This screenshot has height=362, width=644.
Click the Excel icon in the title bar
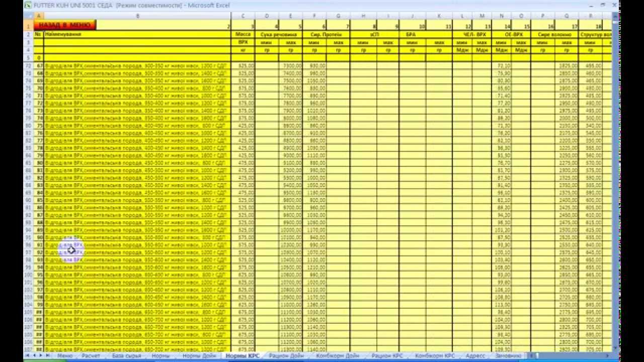(x=28, y=5)
